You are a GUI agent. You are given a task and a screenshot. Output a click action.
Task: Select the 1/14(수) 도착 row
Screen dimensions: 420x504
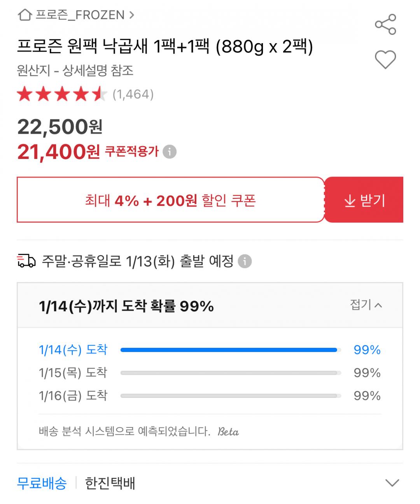73,350
